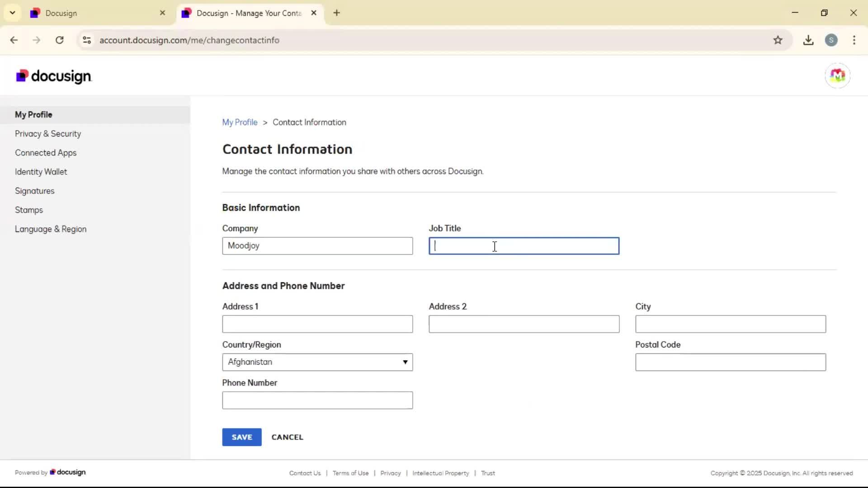Click the address bar URL
The width and height of the screenshot is (868, 488).
tap(189, 40)
